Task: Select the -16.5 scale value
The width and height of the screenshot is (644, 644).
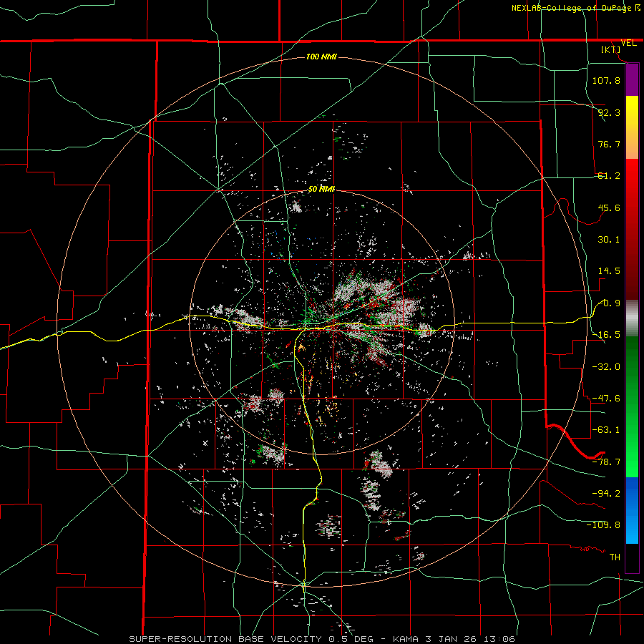Action: pos(606,335)
